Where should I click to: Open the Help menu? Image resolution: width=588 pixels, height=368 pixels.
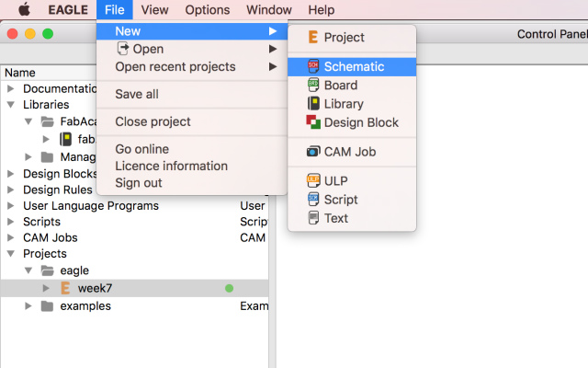click(322, 9)
